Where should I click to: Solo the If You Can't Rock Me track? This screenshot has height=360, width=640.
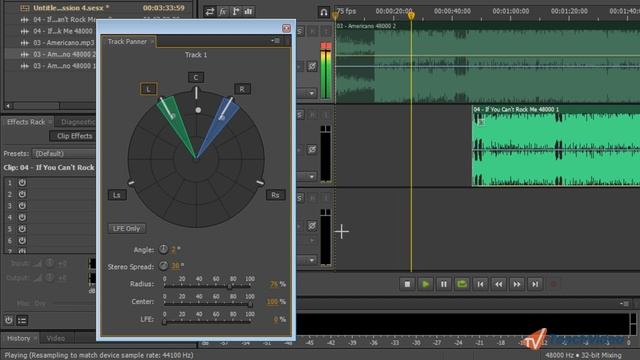(300, 115)
